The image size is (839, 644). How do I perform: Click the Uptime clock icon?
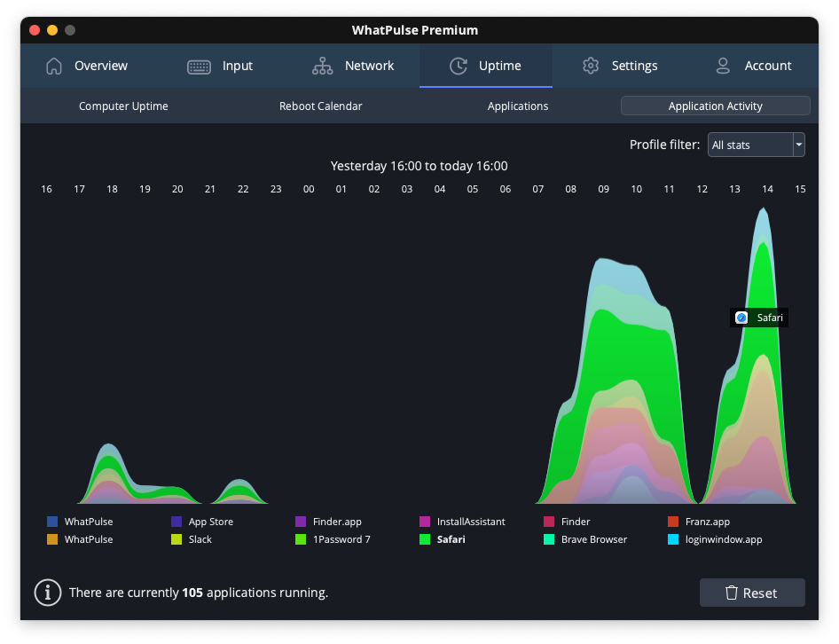coord(458,66)
